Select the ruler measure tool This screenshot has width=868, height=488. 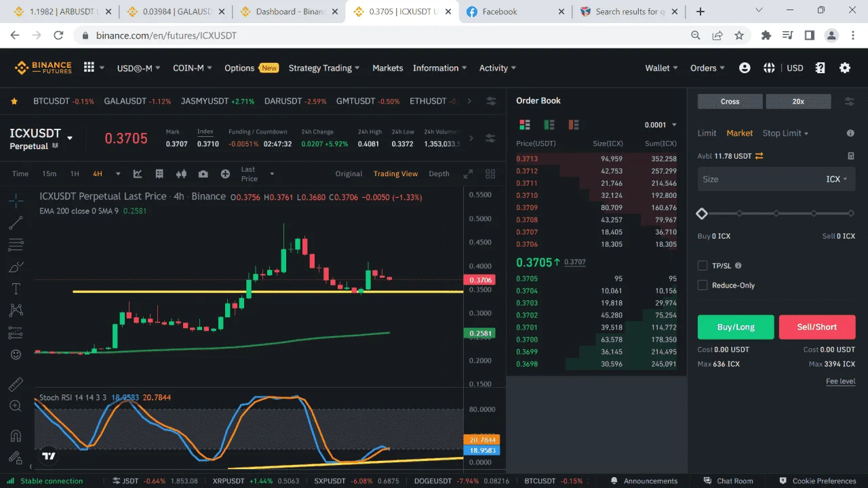(16, 384)
